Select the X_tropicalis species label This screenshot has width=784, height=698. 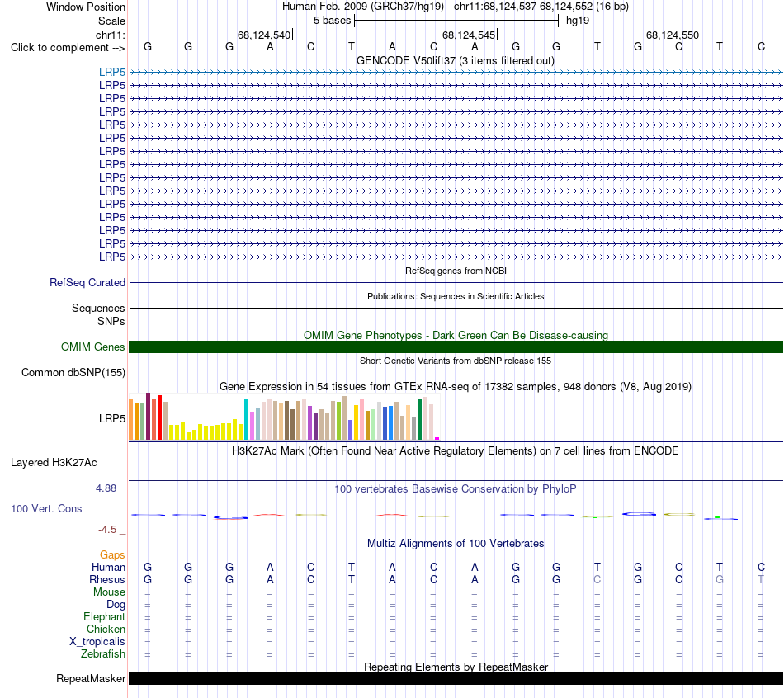click(97, 642)
